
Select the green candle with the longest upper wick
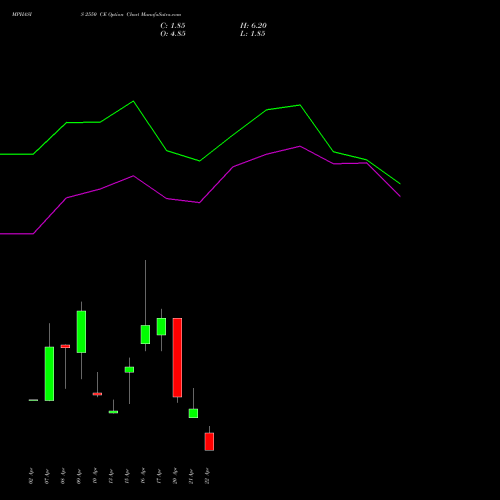tap(145, 334)
